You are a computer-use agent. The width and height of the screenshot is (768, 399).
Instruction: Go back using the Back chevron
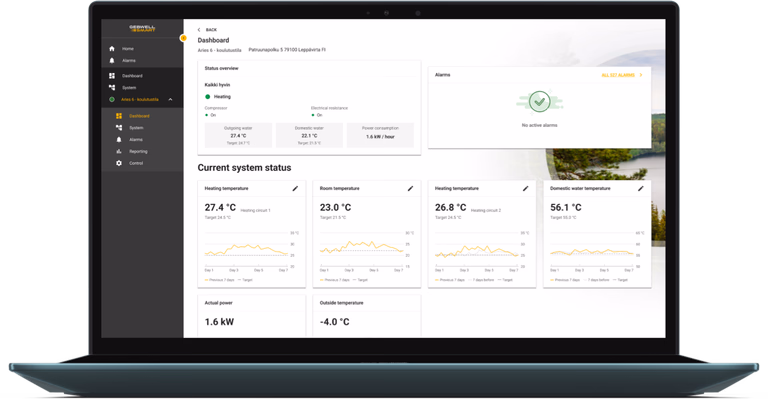point(199,30)
